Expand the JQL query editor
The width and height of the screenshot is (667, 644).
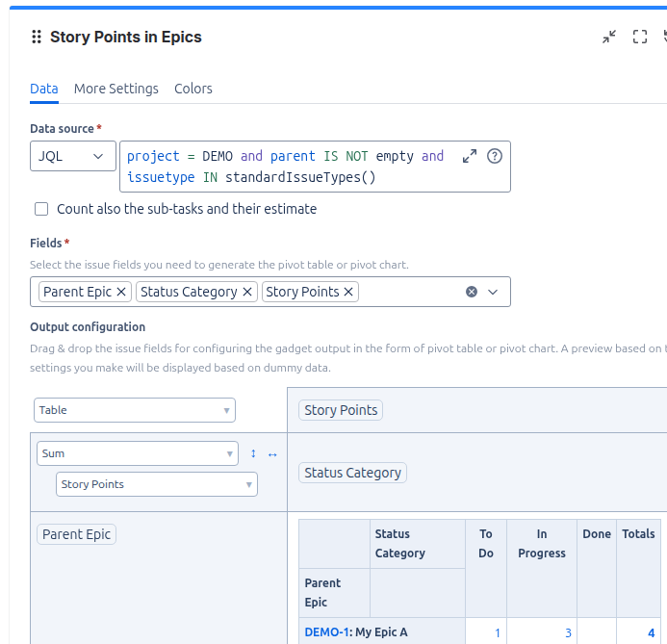coord(470,156)
